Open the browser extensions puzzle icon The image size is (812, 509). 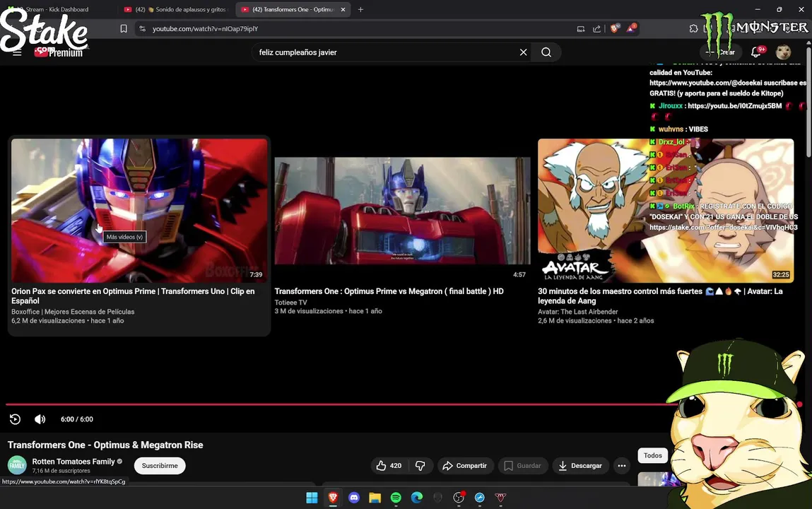click(x=693, y=29)
